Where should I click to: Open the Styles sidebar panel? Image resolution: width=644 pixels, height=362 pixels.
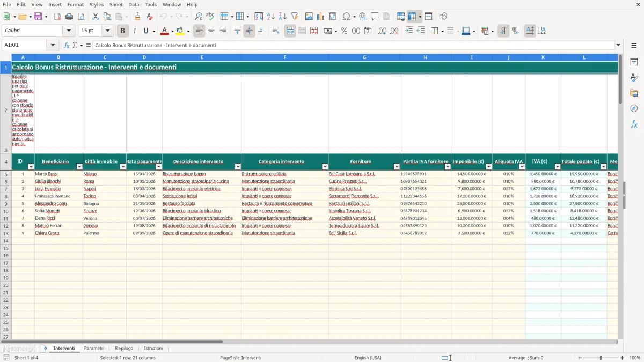[634, 78]
